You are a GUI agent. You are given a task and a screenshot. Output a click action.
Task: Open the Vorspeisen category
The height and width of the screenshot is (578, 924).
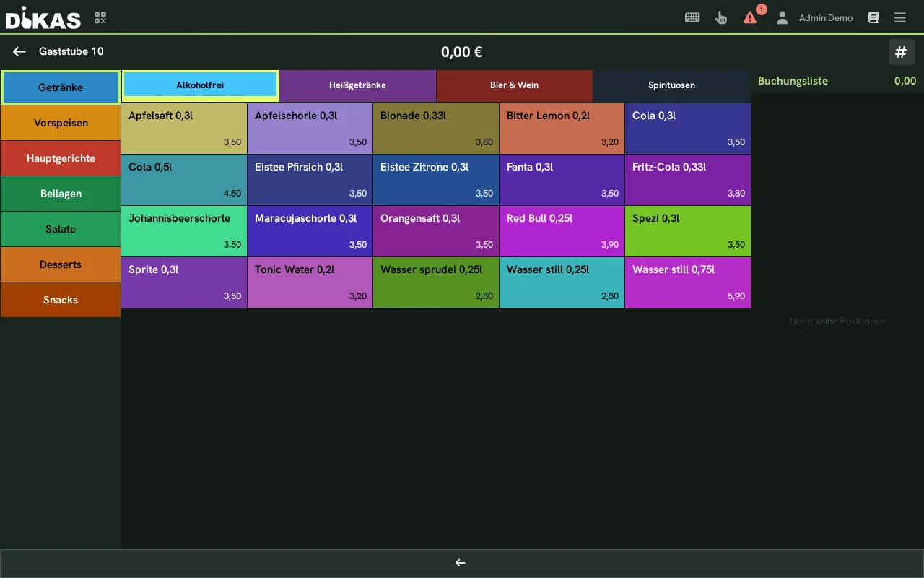point(61,123)
